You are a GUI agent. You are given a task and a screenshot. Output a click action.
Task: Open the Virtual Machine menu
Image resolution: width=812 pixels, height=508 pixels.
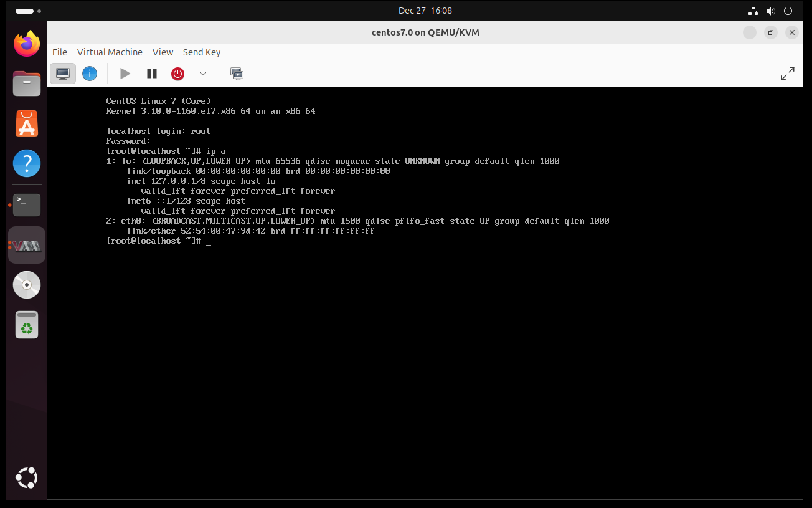110,52
